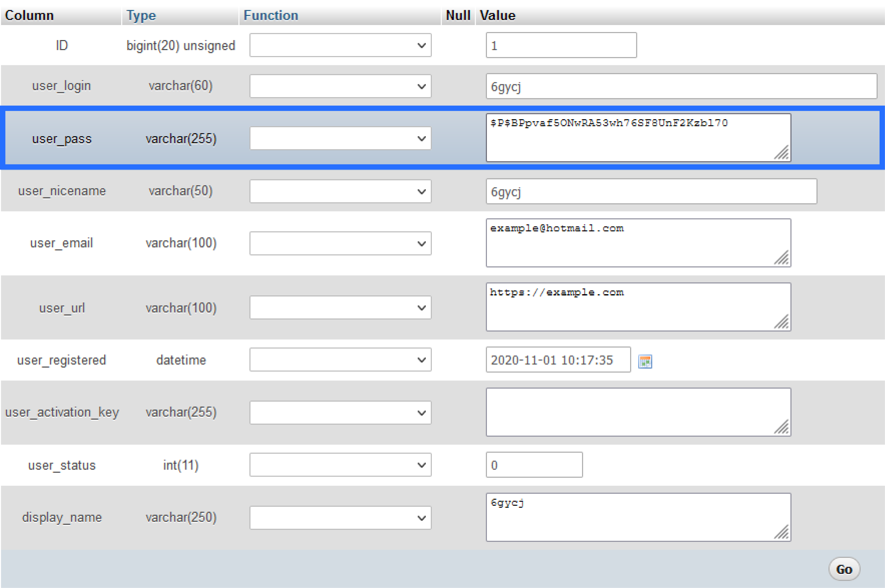Click the Null column header
Screen dimensions: 885x588
coord(458,15)
